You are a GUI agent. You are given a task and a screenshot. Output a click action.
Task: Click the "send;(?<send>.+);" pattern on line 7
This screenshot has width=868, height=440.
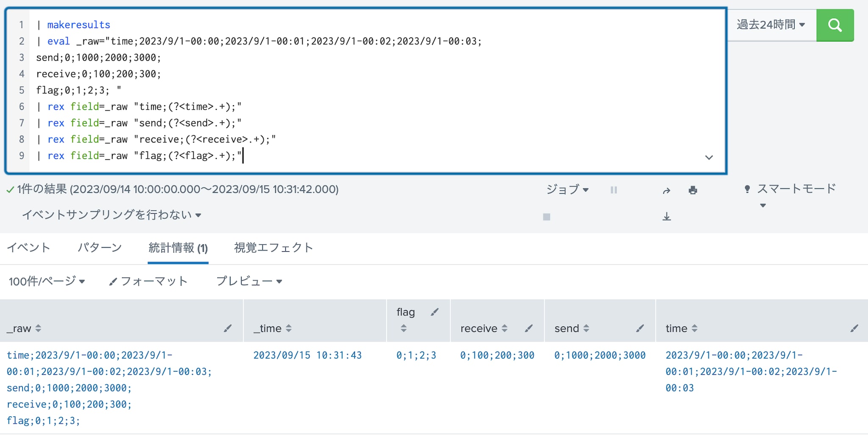point(188,123)
